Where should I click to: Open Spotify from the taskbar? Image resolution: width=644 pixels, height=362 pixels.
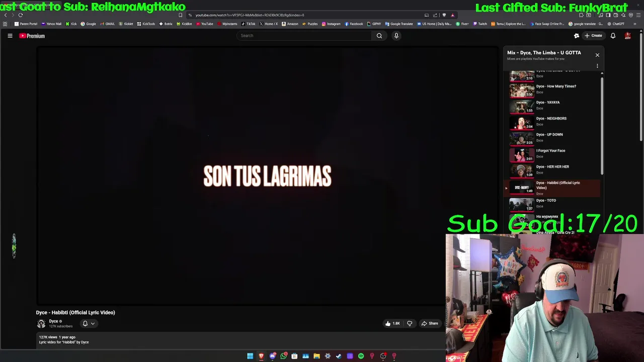point(361,356)
